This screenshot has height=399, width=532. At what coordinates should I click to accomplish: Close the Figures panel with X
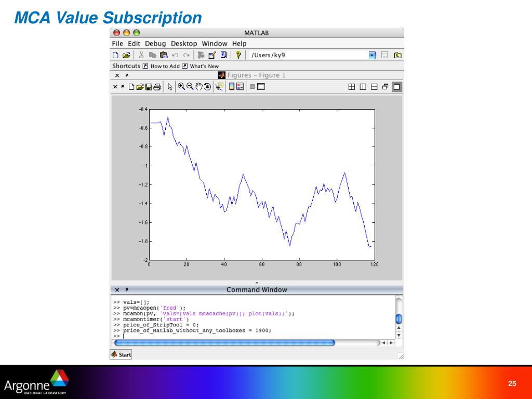(x=117, y=75)
